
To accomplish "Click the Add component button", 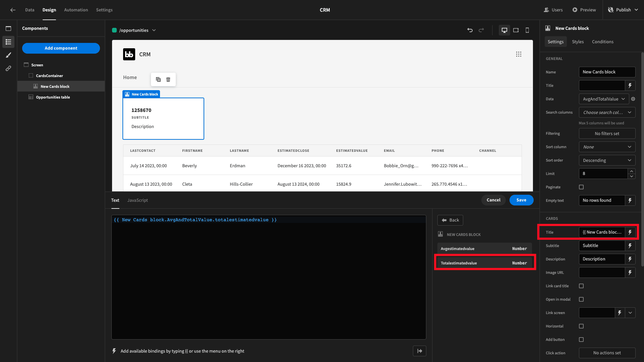I will click(61, 48).
